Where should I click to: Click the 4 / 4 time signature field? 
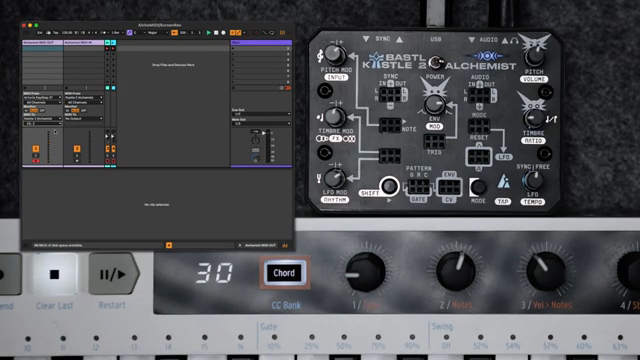coord(93,33)
